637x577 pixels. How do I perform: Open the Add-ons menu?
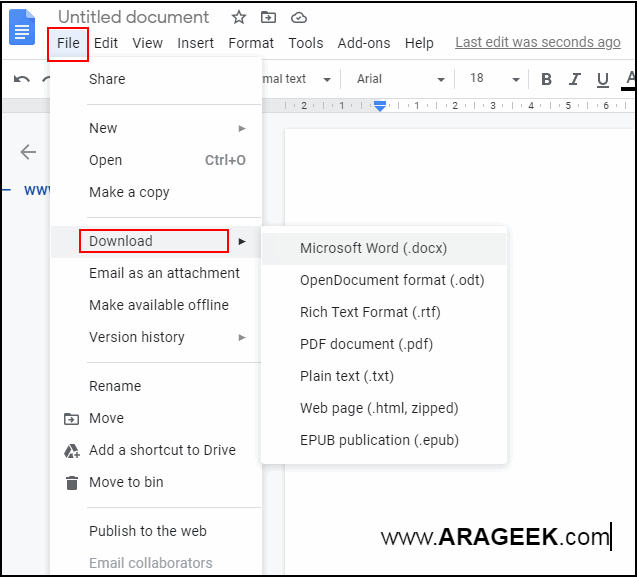pyautogui.click(x=364, y=43)
